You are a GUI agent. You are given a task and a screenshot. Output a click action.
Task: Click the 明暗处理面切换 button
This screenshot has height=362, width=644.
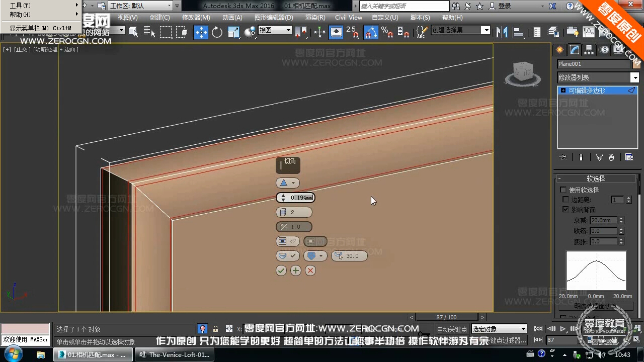(596, 306)
